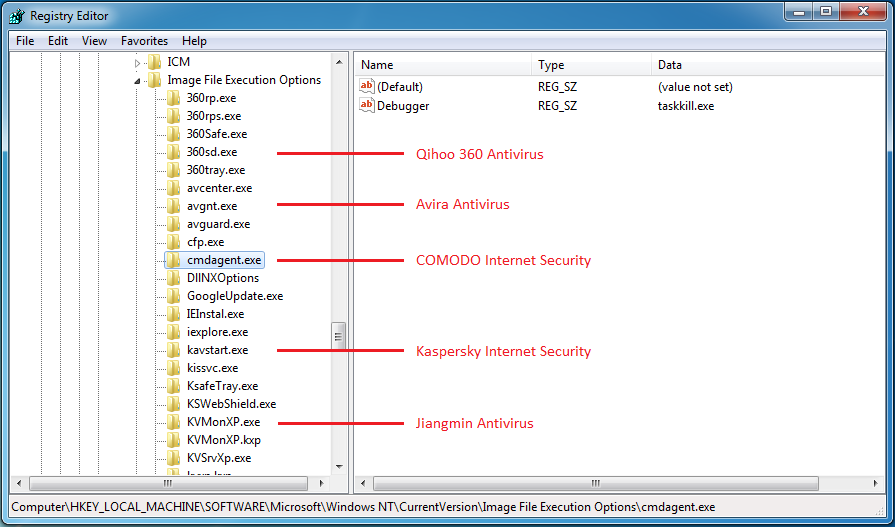Select the KVMonXP.exe key name

223,421
